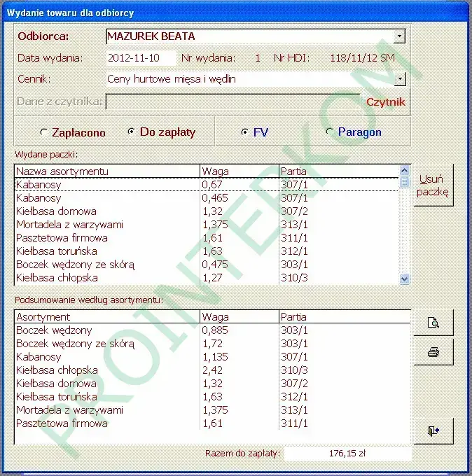Viewport: 472px width, 476px height.
Task: Open the Odbiorca dropdown list
Action: click(x=400, y=36)
